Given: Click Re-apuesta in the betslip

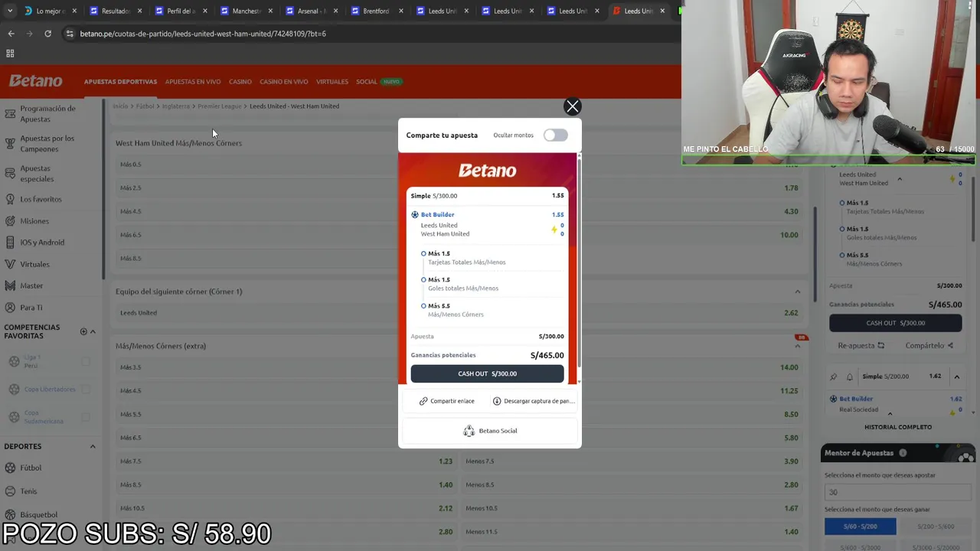Looking at the screenshot, I should [861, 345].
